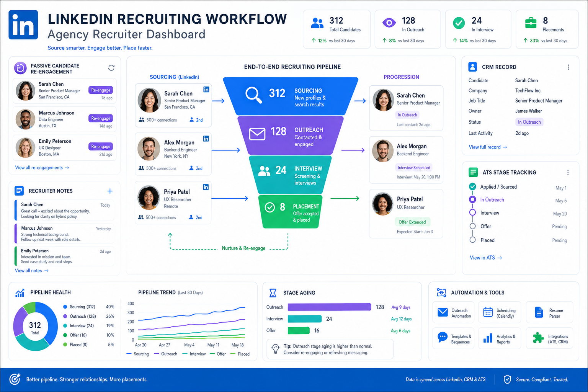Toggle the Outreach (128) legend entry
Image resolution: width=588 pixels, height=392 pixels.
coord(88,316)
